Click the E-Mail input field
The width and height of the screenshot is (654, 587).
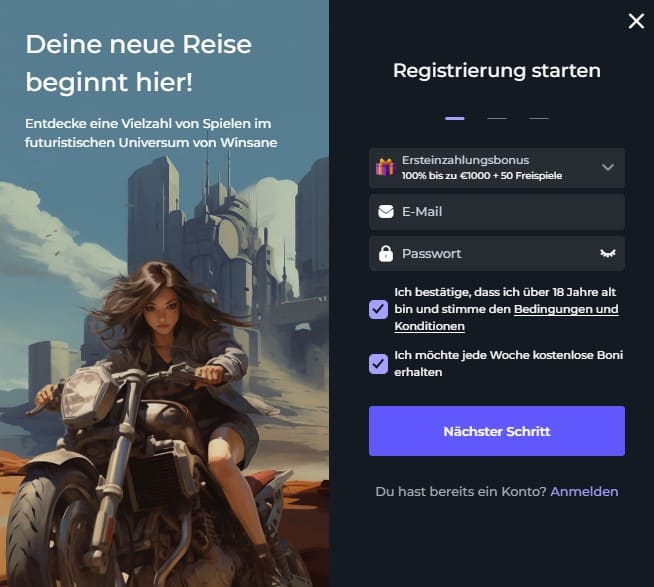pyautogui.click(x=497, y=212)
